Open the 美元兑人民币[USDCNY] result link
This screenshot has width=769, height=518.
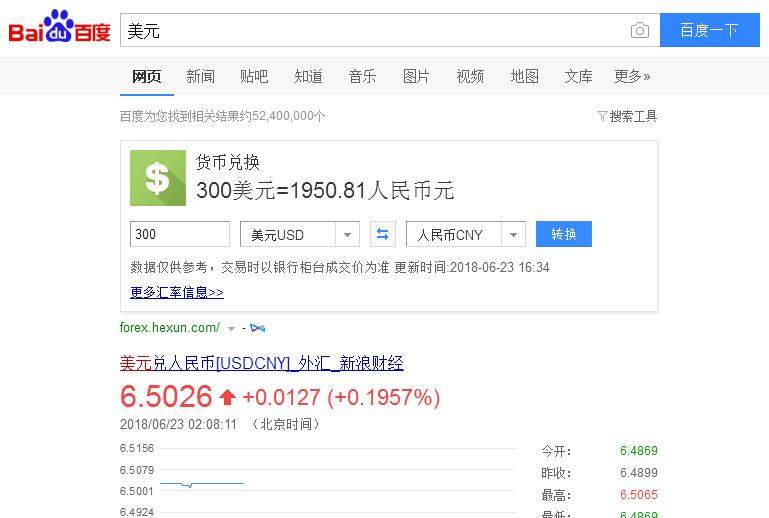tap(261, 363)
